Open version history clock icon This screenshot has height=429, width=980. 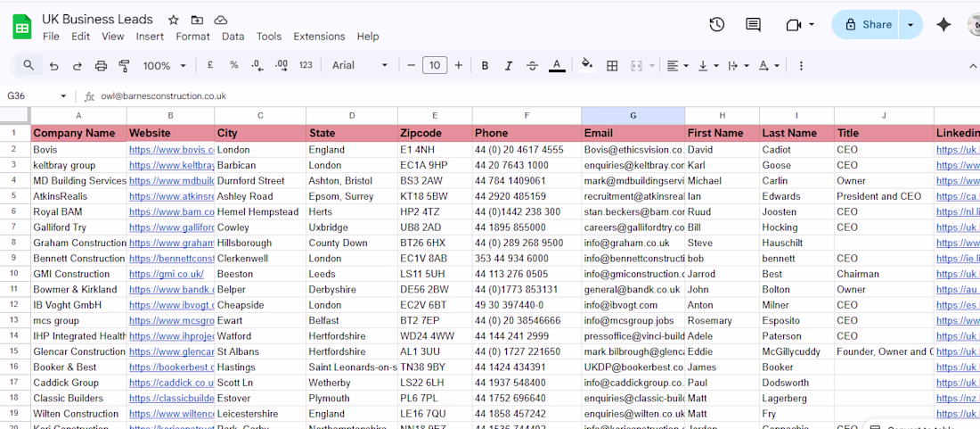click(x=717, y=24)
